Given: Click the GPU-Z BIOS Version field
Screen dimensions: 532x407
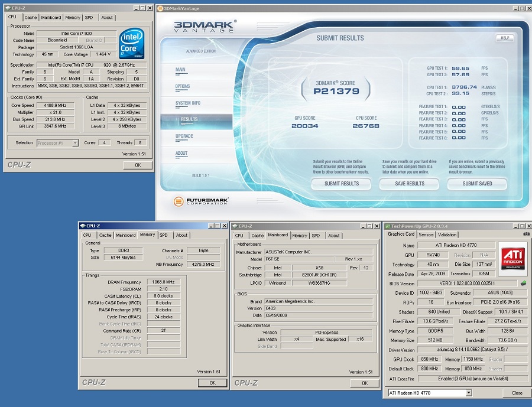Looking at the screenshot, I should 467,283.
